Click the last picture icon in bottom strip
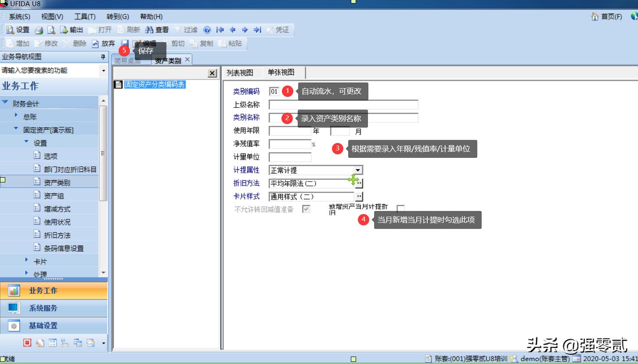The image size is (638, 364). coord(90,343)
